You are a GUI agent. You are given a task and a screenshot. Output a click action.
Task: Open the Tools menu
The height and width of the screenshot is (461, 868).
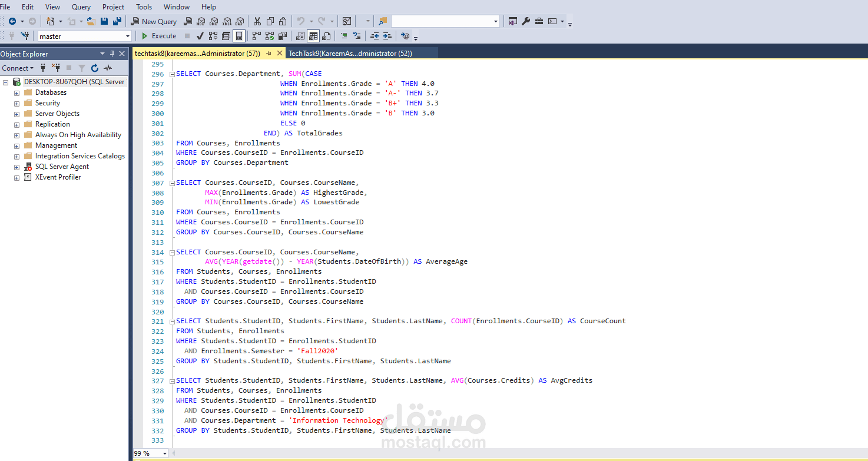[144, 7]
